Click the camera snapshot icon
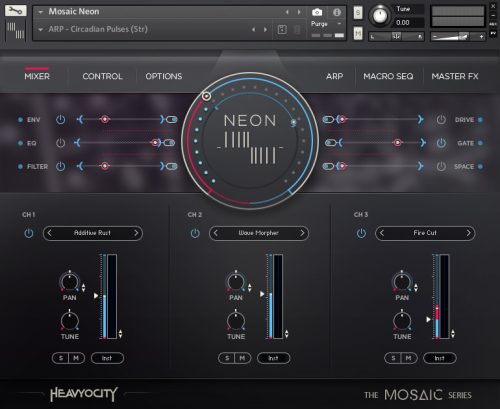The height and width of the screenshot is (409, 500). coord(317,12)
